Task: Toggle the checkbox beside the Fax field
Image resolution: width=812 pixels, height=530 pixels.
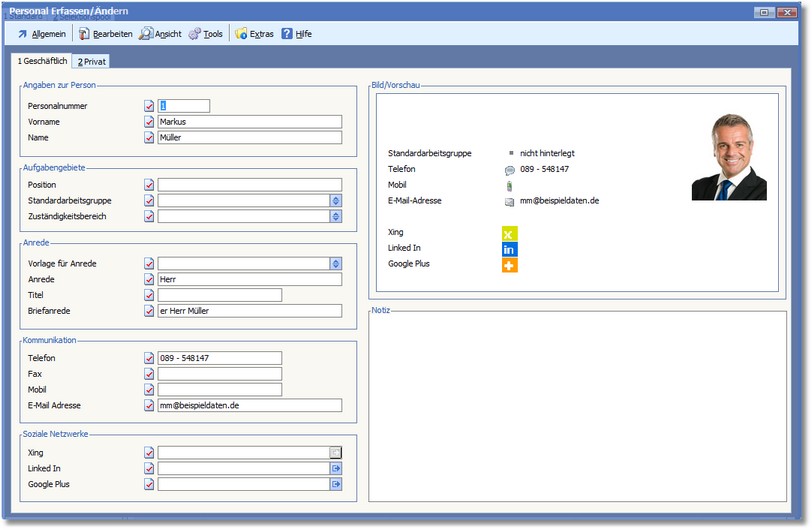Action: [149, 374]
